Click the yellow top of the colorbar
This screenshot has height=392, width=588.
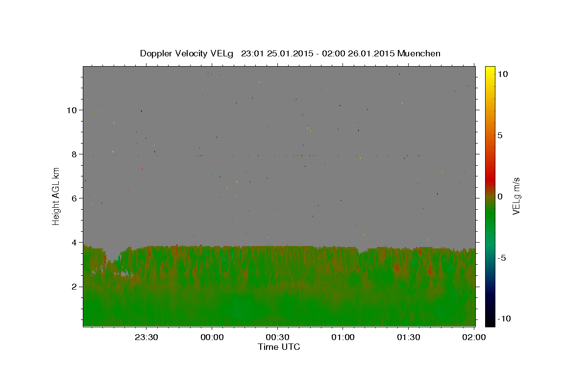[490, 71]
